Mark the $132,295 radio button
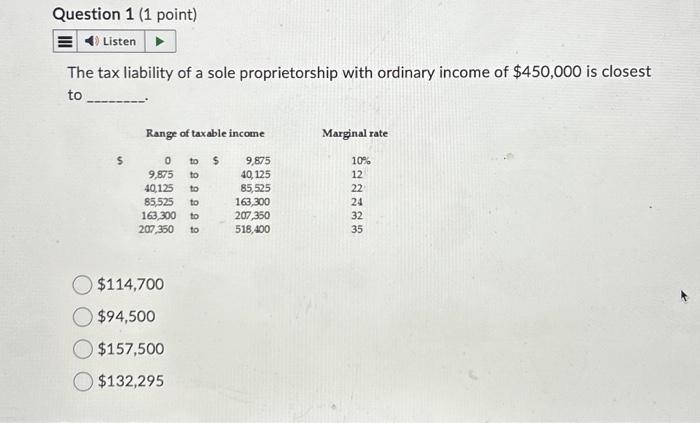The image size is (700, 423). (83, 382)
